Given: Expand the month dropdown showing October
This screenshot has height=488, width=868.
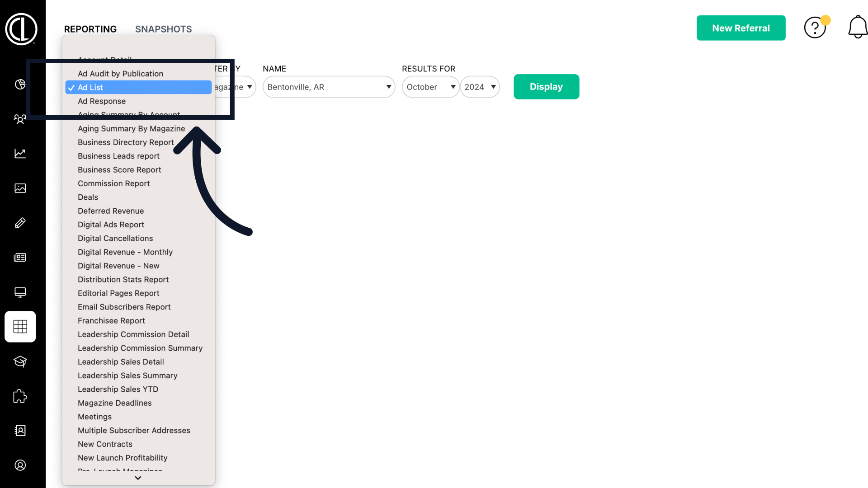Looking at the screenshot, I should pos(430,87).
